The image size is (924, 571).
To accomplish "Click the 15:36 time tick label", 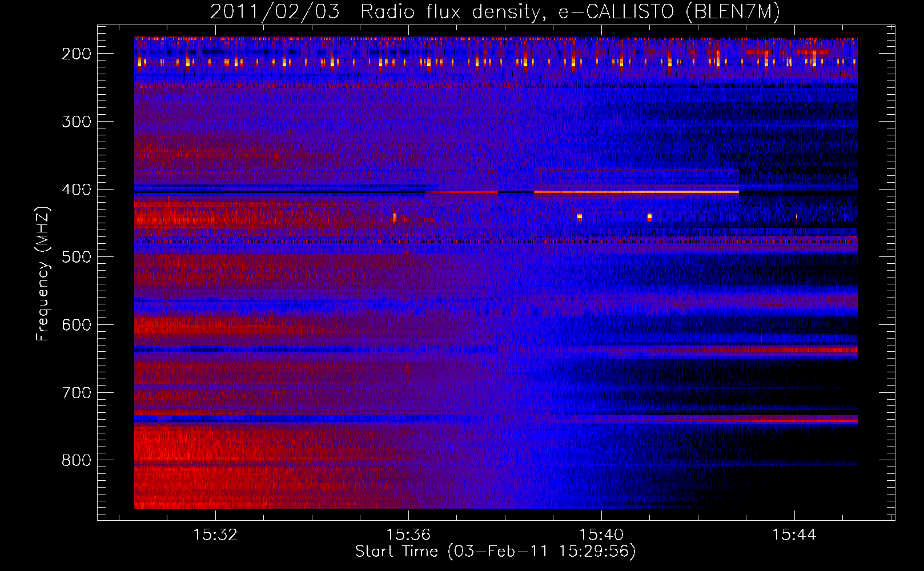I will (408, 535).
